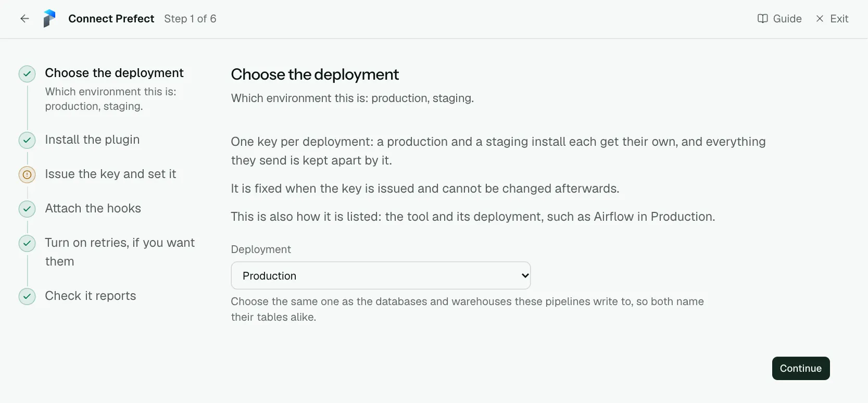Viewport: 868px width, 403px height.
Task: Click the checkmark beside Attach the hooks
Action: pyautogui.click(x=27, y=209)
